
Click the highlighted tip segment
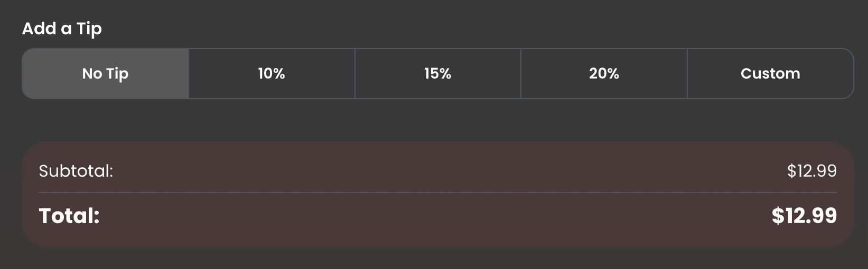105,74
